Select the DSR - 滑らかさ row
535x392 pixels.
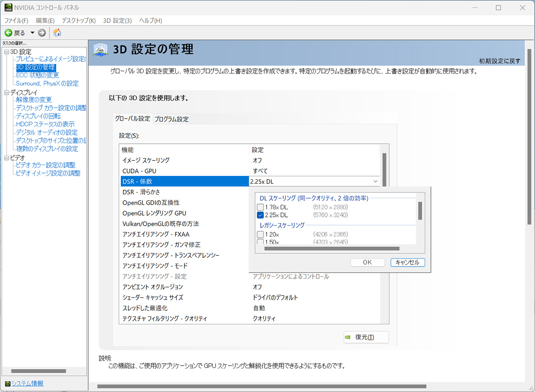pyautogui.click(x=184, y=192)
